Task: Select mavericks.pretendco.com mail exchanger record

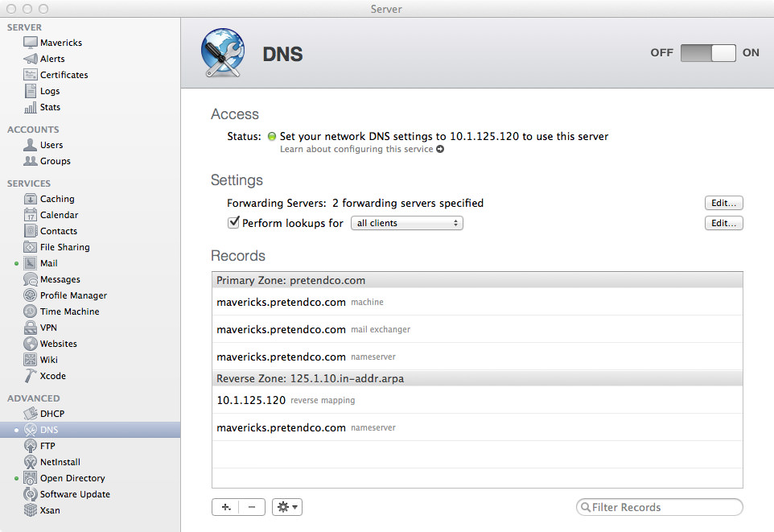Action: [477, 329]
